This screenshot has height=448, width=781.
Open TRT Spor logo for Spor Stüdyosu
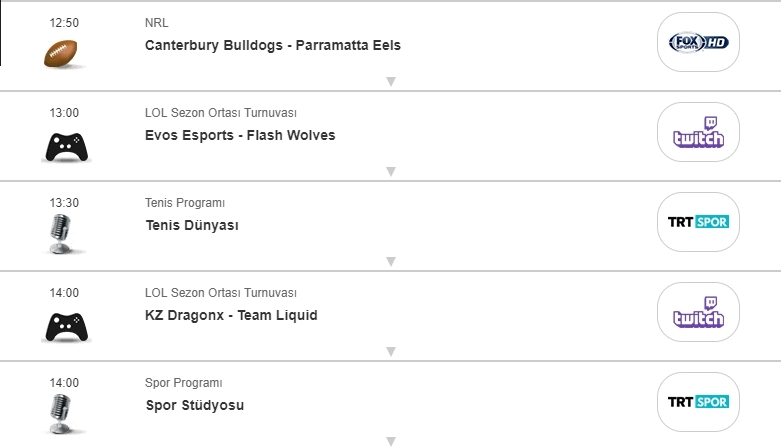698,402
